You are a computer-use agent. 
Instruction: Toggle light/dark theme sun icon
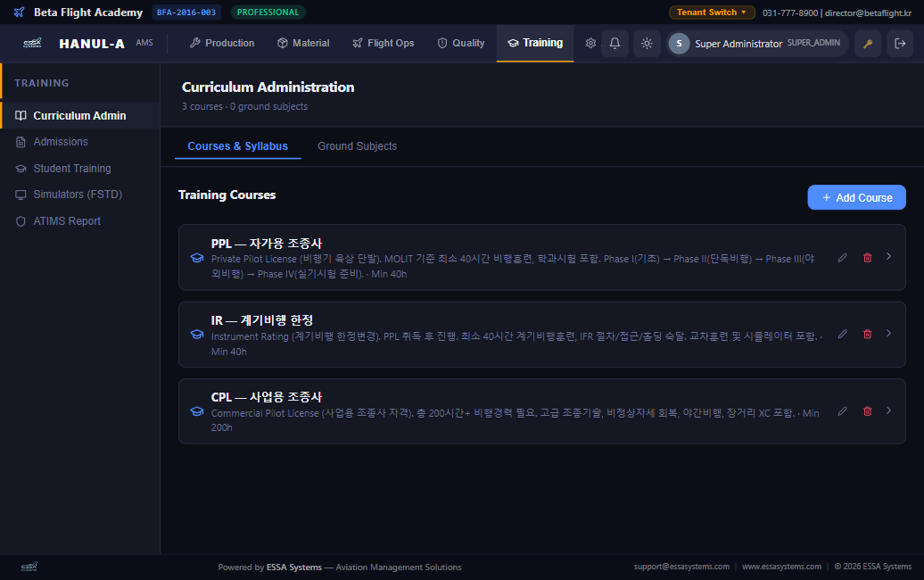[x=647, y=43]
